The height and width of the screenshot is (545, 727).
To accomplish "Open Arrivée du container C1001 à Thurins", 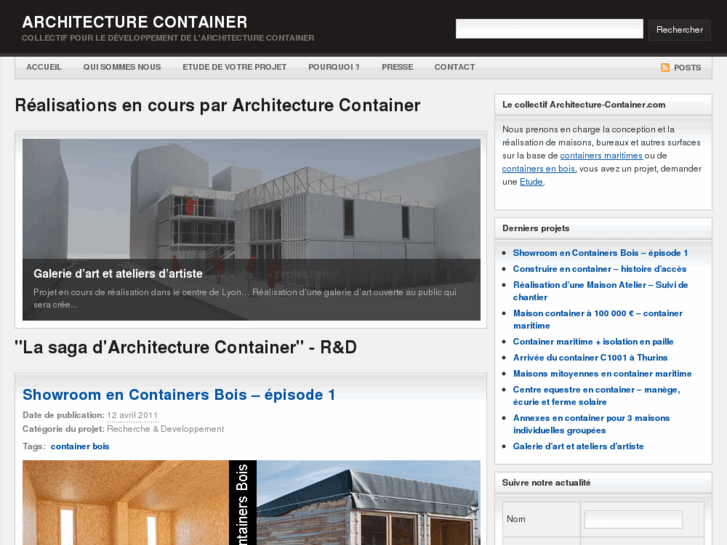I will pos(590,358).
